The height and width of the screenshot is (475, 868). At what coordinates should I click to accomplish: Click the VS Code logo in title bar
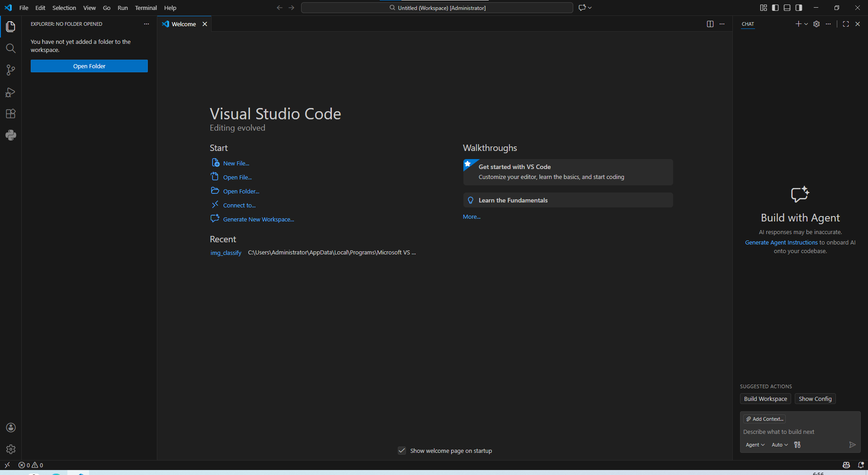(x=8, y=8)
